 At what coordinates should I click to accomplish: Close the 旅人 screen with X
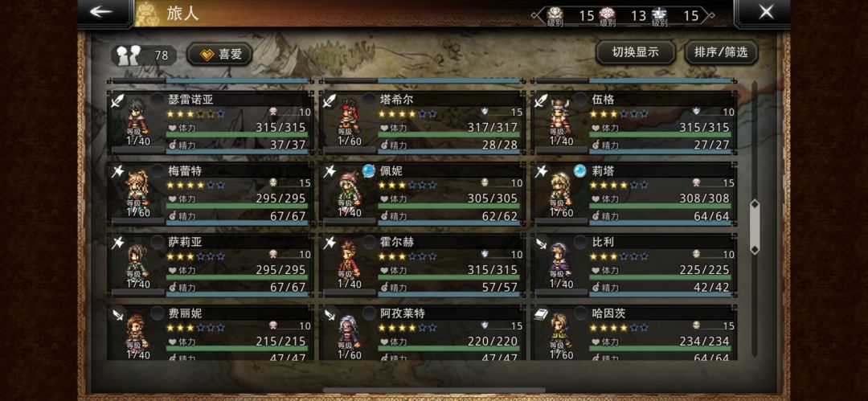[766, 11]
